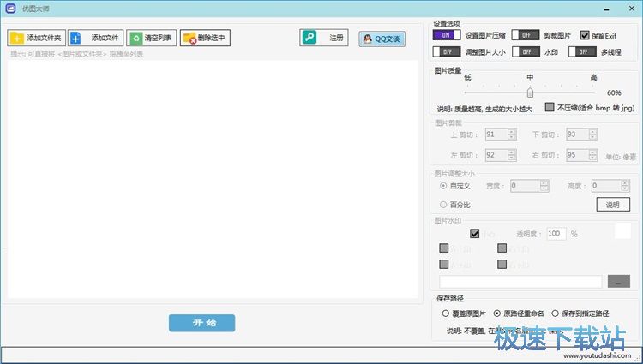Viewport: 643px width, 364px height.
Task: Click the 60% quality value text
Action: pyautogui.click(x=614, y=93)
